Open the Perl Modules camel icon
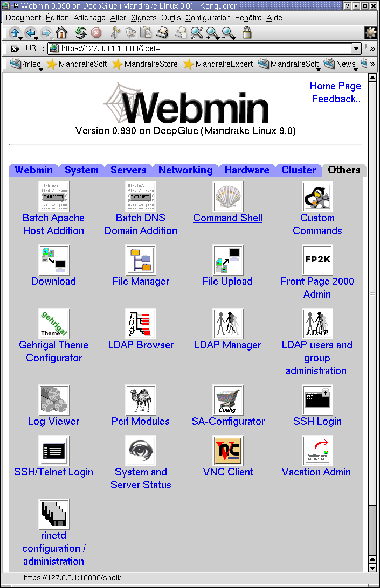The width and height of the screenshot is (380, 588). tap(141, 400)
